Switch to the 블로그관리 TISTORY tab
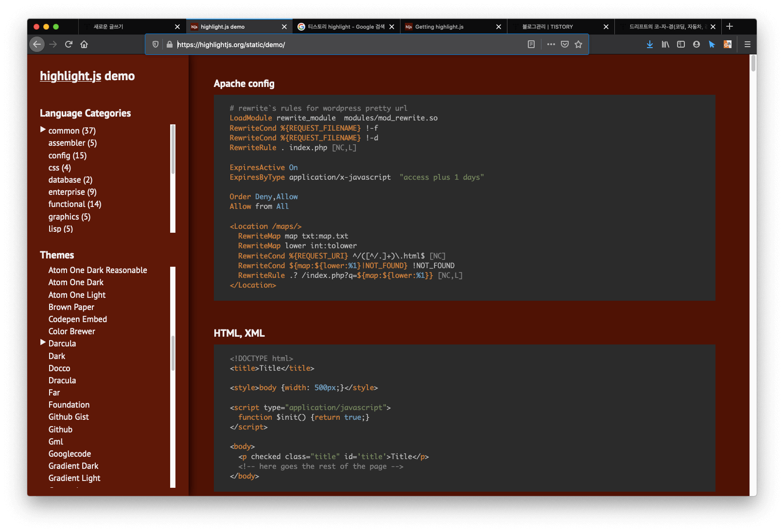Image resolution: width=784 pixels, height=532 pixels. tap(561, 27)
